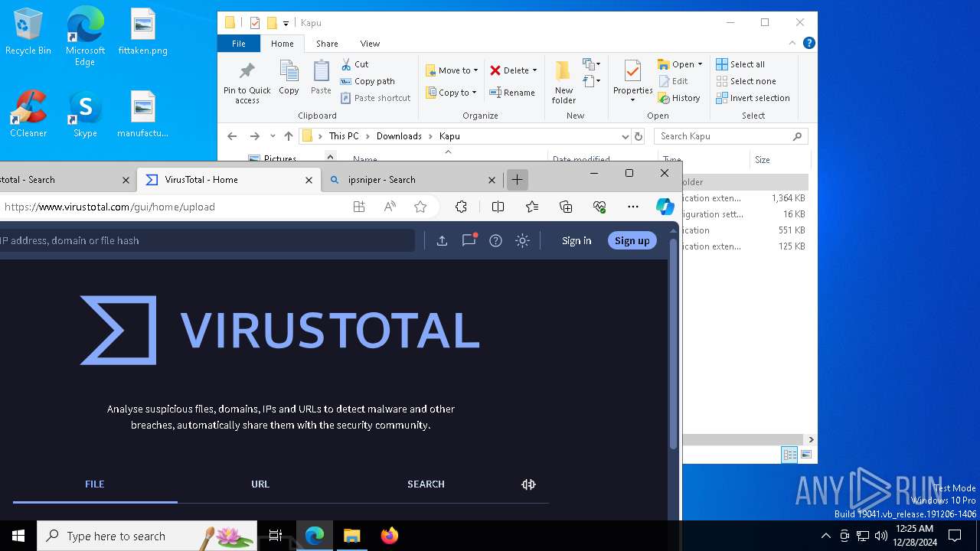
Task: Open VirusTotal help circle icon
Action: [495, 240]
